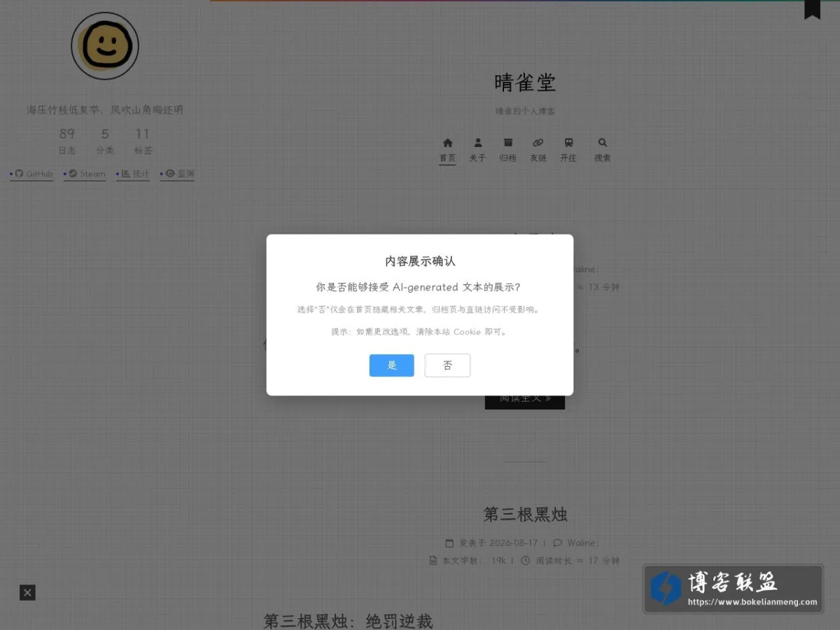Click the magnifier search icon

pos(603,143)
